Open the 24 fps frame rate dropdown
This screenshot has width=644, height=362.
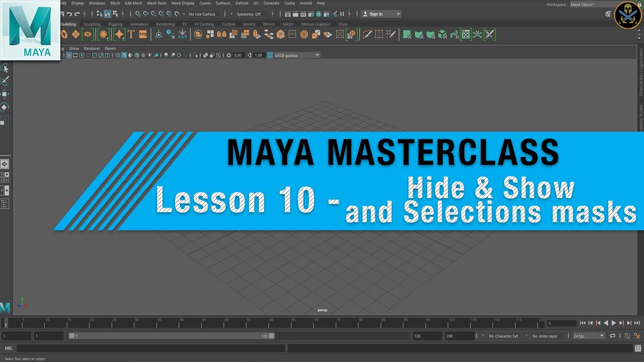[589, 336]
